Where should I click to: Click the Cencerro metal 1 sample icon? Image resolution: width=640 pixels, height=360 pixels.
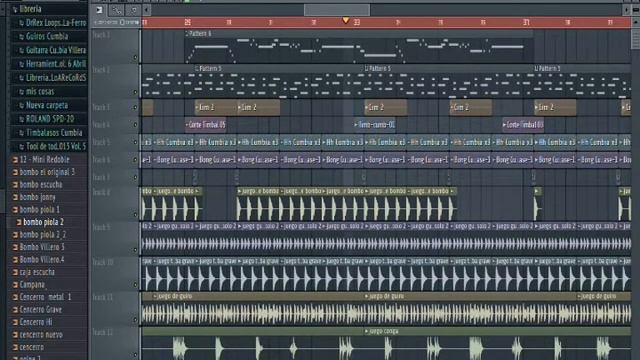15,297
